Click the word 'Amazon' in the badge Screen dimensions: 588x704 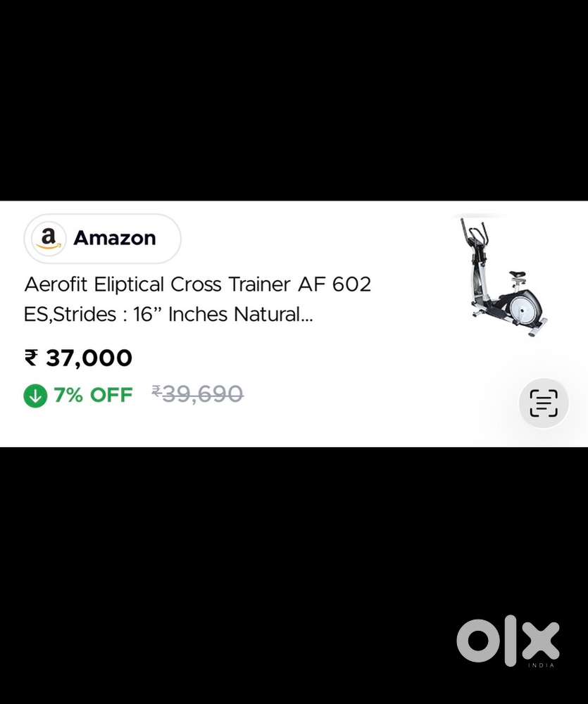[x=115, y=238]
